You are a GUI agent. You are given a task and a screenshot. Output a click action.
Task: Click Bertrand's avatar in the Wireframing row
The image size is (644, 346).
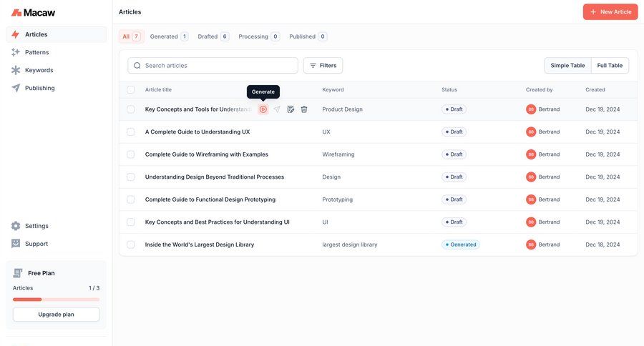coord(531,154)
